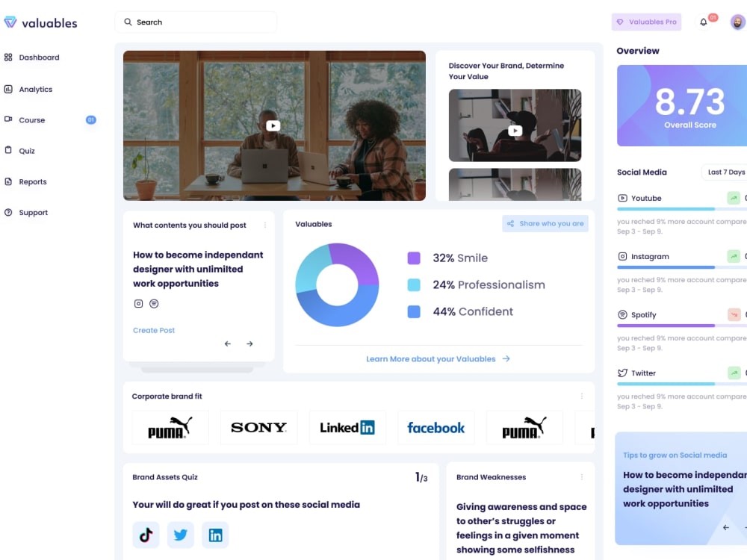Click the Spotify progress bar

(x=682, y=326)
